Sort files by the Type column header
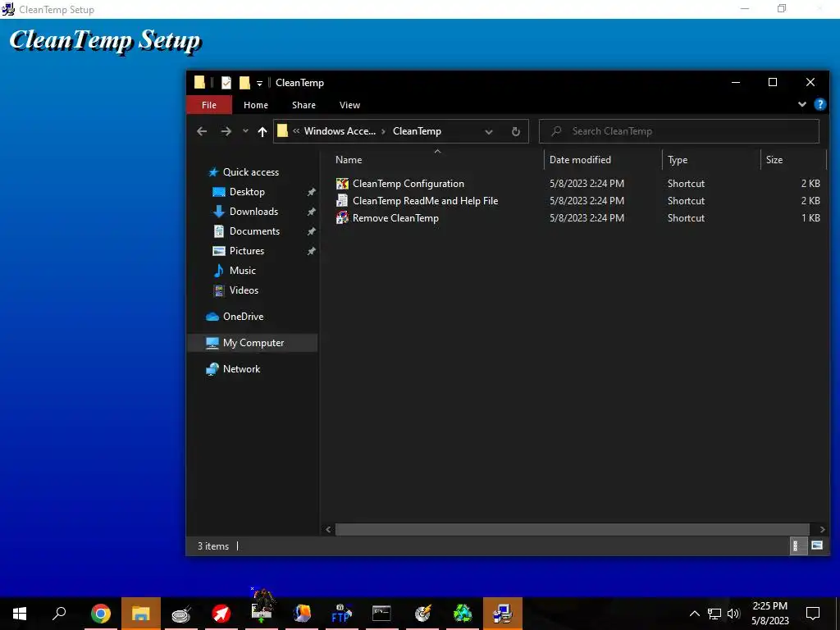Viewport: 840px width, 630px height. point(711,160)
